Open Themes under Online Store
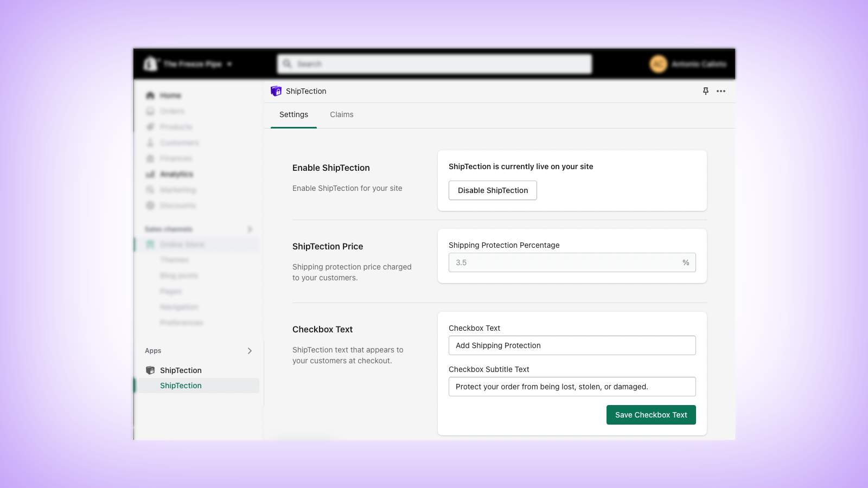 point(175,259)
